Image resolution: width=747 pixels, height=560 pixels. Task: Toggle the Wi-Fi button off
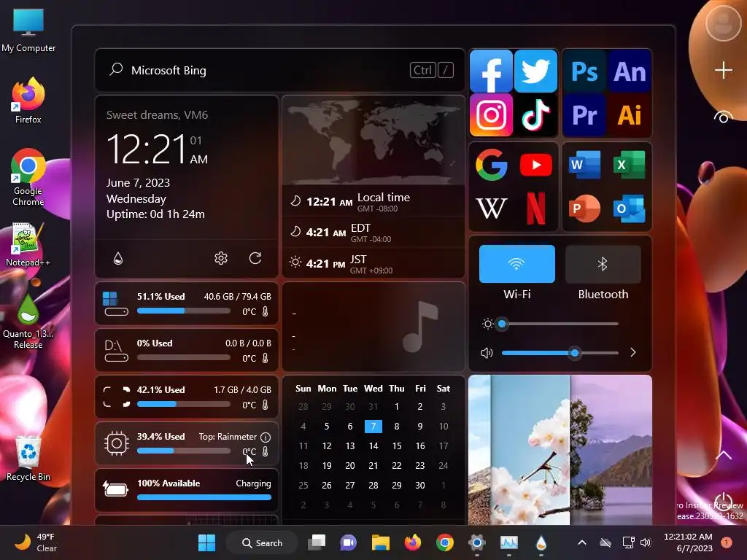(517, 264)
